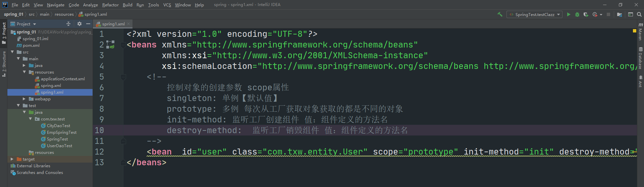Click spring1.xml breadcrumb in navigation bar

[93, 14]
